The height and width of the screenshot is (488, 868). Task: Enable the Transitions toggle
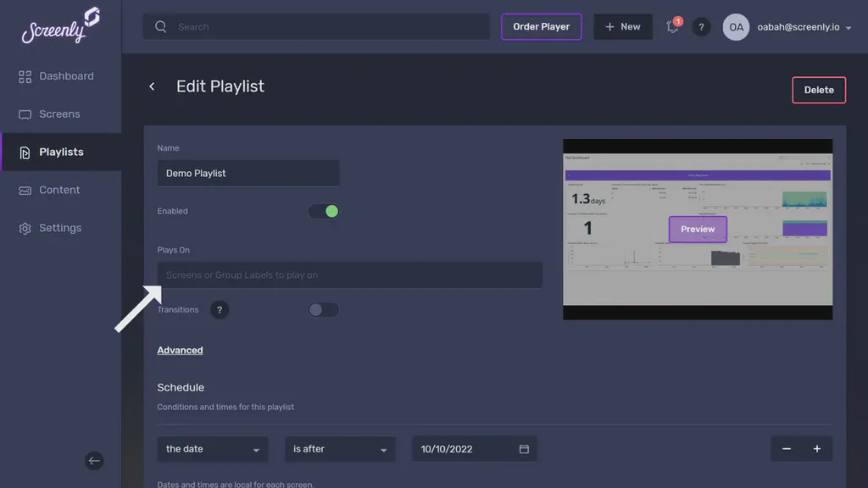point(323,309)
